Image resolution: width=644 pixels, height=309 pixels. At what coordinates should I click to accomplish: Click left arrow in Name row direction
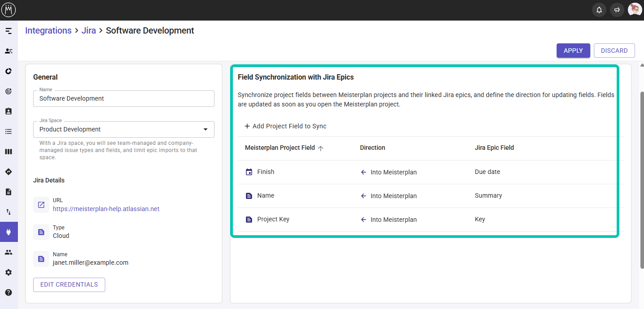coord(364,195)
